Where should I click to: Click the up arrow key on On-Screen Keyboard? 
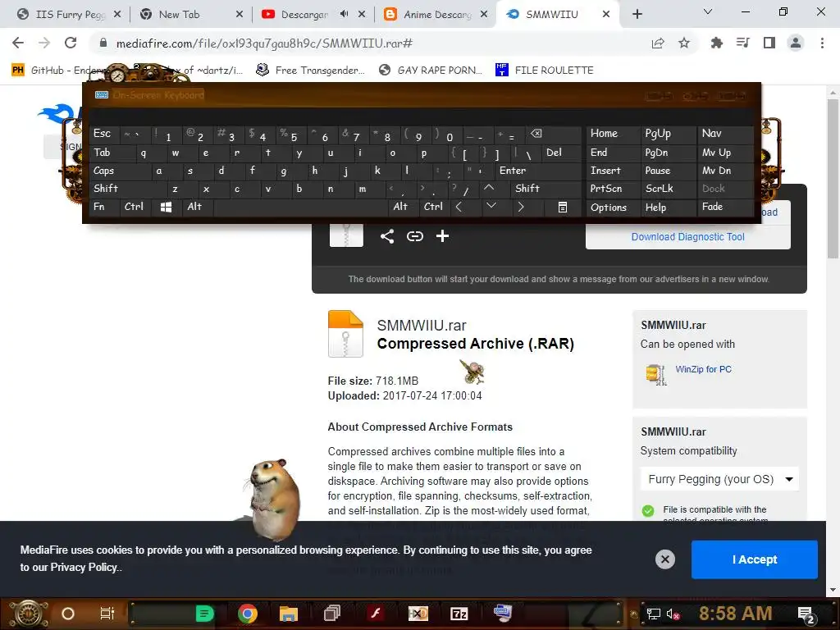pyautogui.click(x=489, y=188)
